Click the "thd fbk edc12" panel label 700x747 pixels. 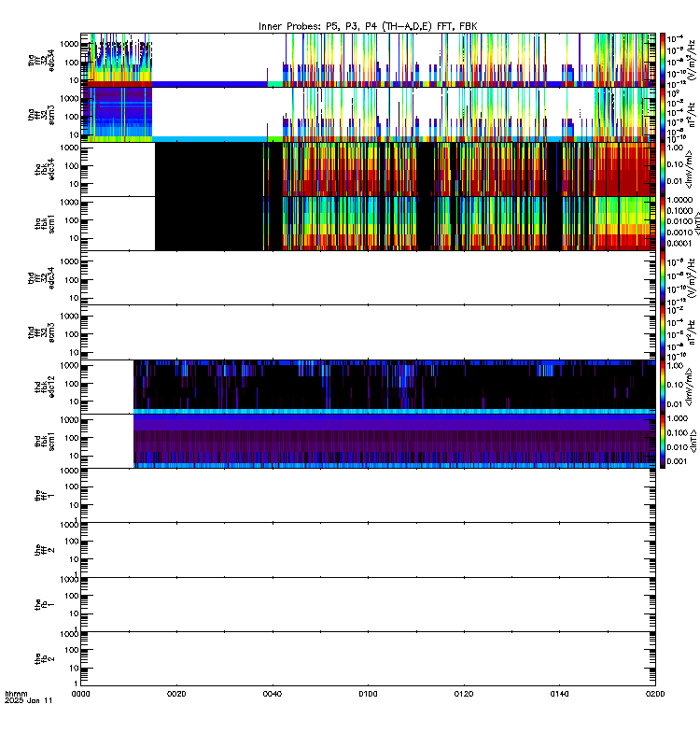coord(45,387)
